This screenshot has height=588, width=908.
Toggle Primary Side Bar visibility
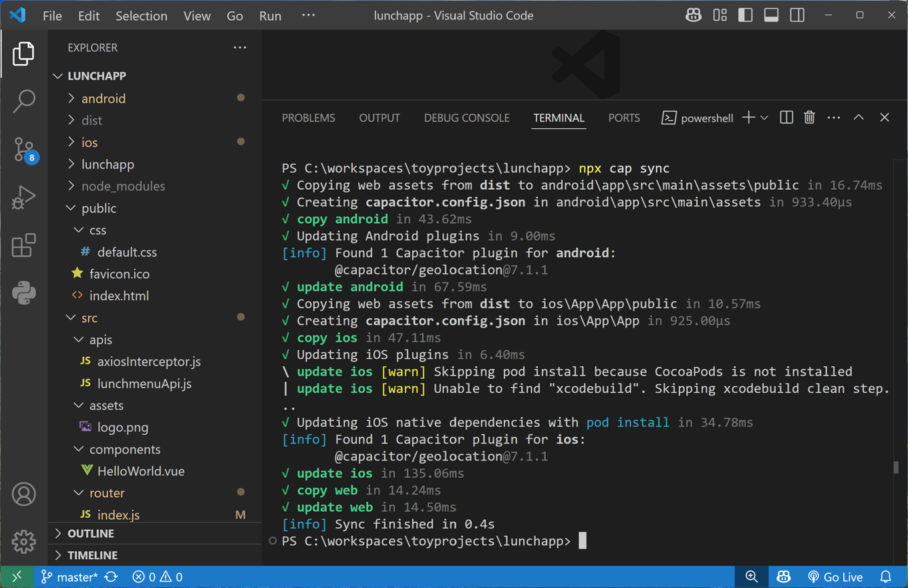pyautogui.click(x=746, y=15)
